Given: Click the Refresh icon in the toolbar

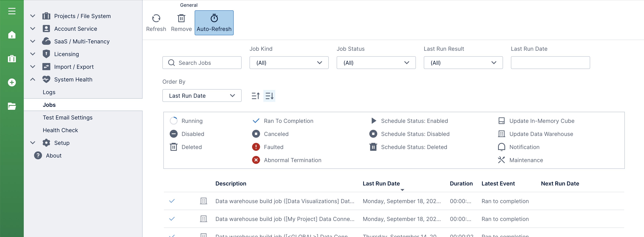Looking at the screenshot, I should pos(156,18).
